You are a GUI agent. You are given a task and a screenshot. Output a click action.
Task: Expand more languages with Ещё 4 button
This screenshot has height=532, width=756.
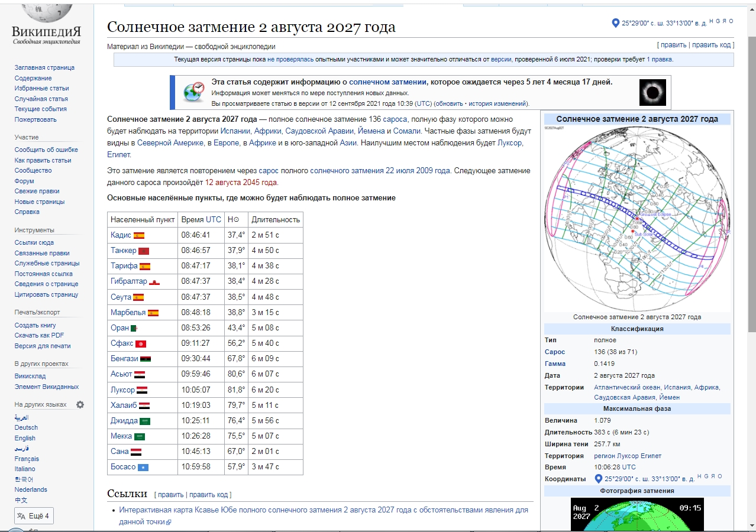34,516
